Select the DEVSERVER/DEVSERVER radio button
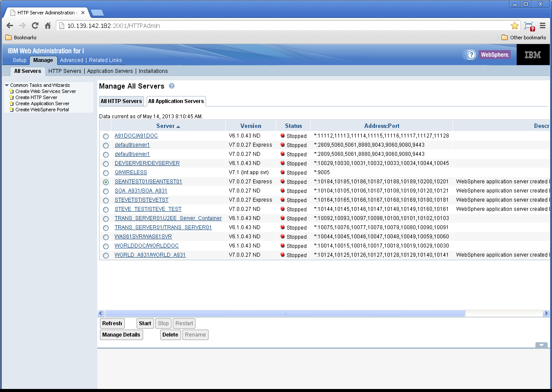Image resolution: width=552 pixels, height=392 pixels. (x=106, y=164)
